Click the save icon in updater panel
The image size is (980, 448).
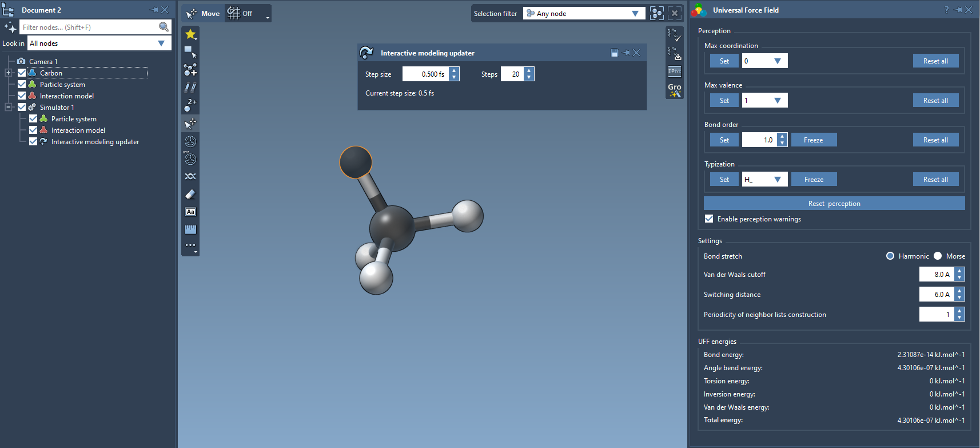pos(615,53)
